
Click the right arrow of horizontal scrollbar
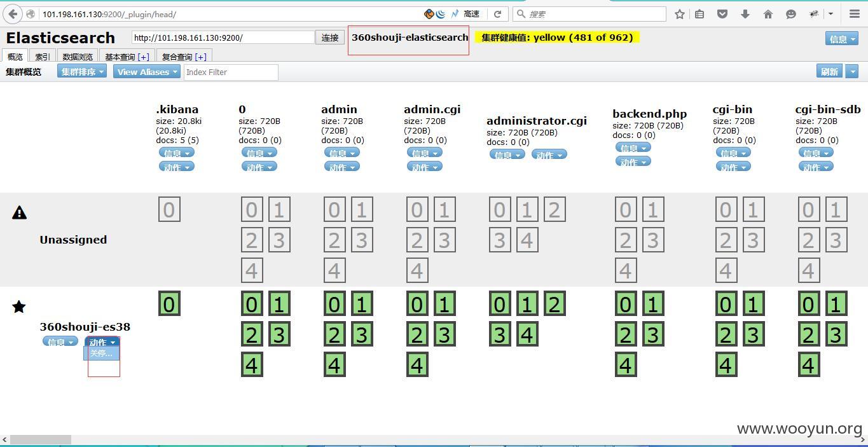[863, 439]
